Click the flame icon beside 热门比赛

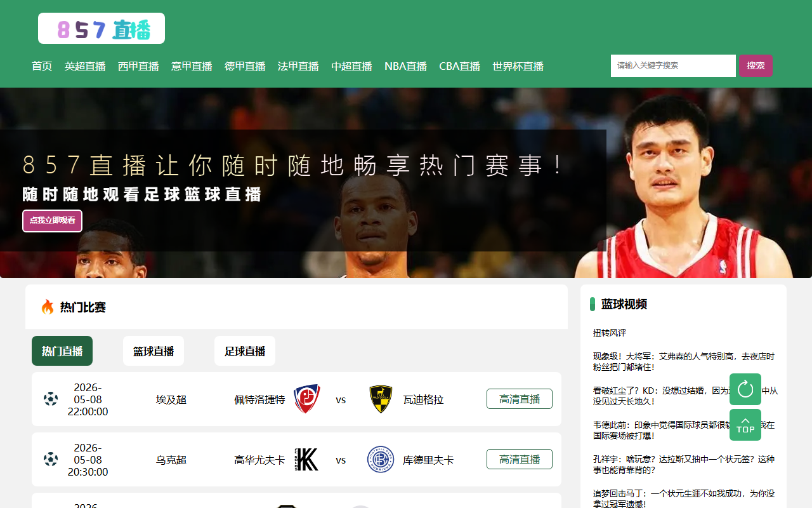pyautogui.click(x=48, y=307)
